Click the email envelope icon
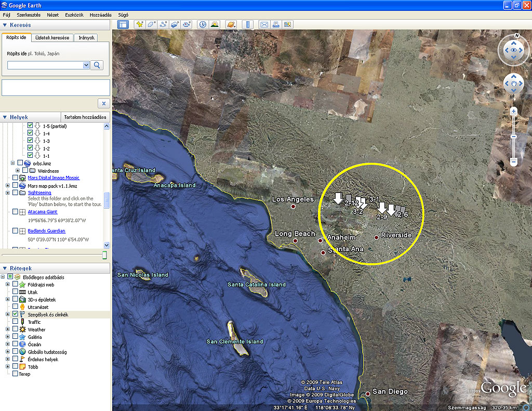Image resolution: width=532 pixels, height=411 pixels. pos(264,24)
